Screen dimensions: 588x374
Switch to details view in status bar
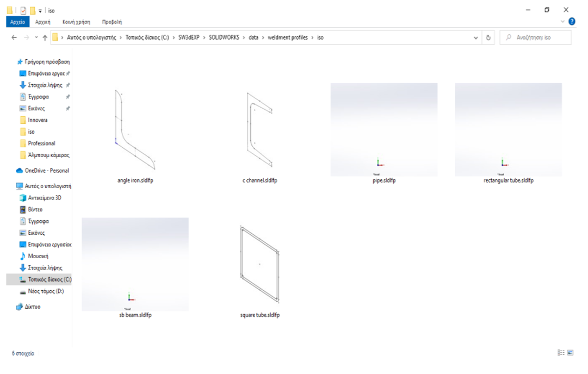(x=561, y=353)
